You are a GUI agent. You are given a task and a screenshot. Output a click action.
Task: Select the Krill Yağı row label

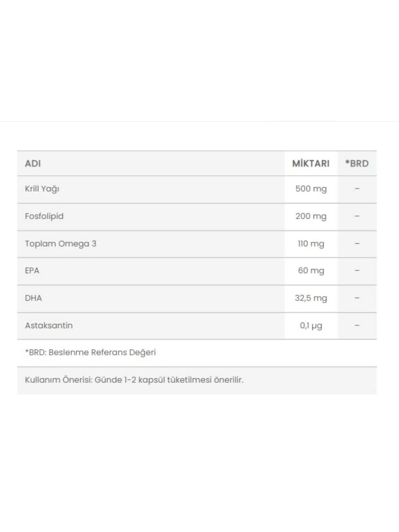tap(42, 189)
